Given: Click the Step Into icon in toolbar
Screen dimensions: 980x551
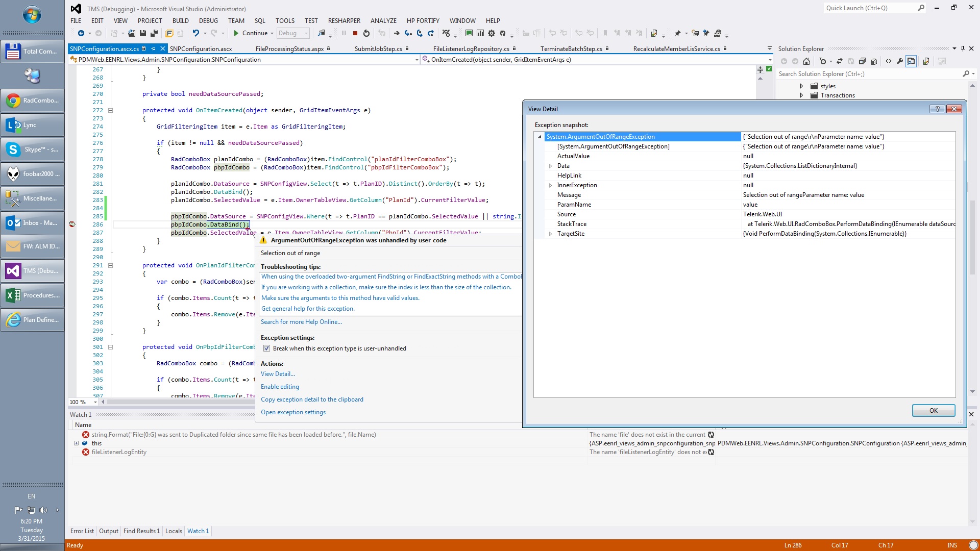Looking at the screenshot, I should [x=408, y=33].
